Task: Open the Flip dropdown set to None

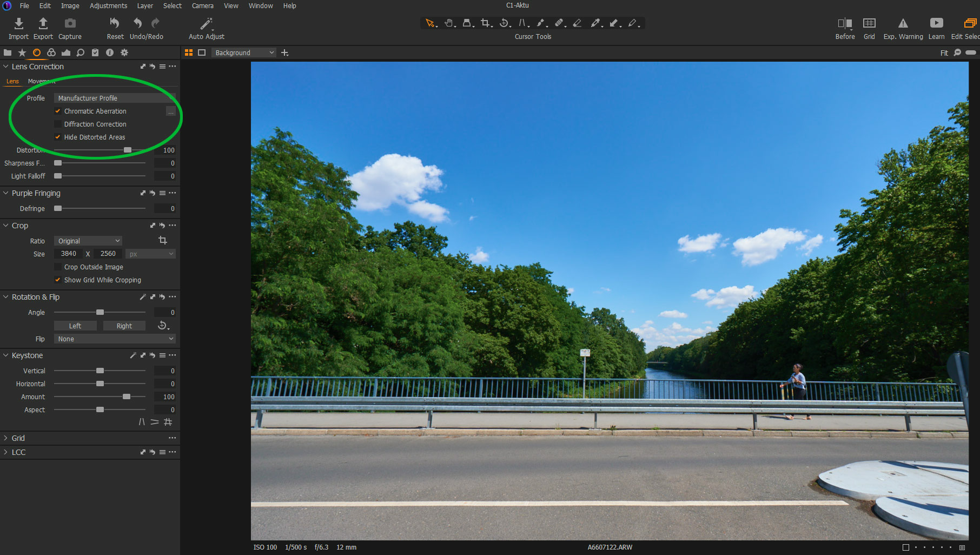Action: [115, 339]
